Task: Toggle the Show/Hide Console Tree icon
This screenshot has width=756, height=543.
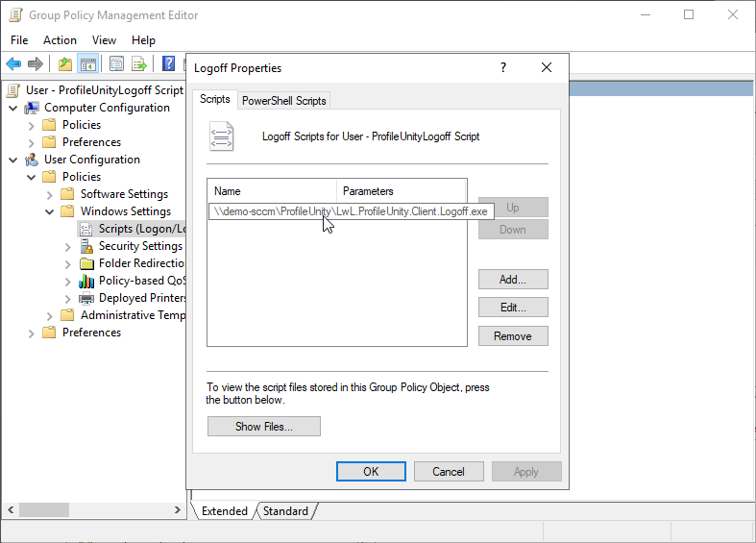Action: click(x=88, y=63)
